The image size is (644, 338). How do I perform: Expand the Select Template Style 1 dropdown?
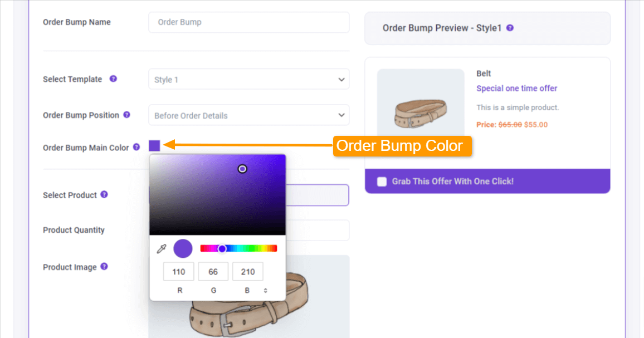click(249, 79)
